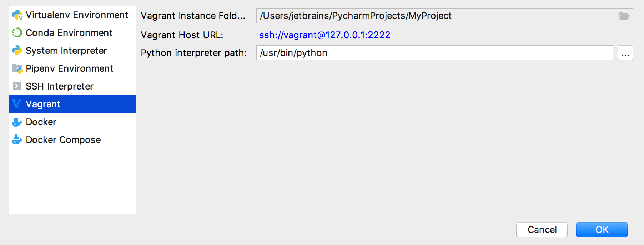Select the System Interpreter Python icon
The image size is (644, 245).
pyautogui.click(x=16, y=51)
